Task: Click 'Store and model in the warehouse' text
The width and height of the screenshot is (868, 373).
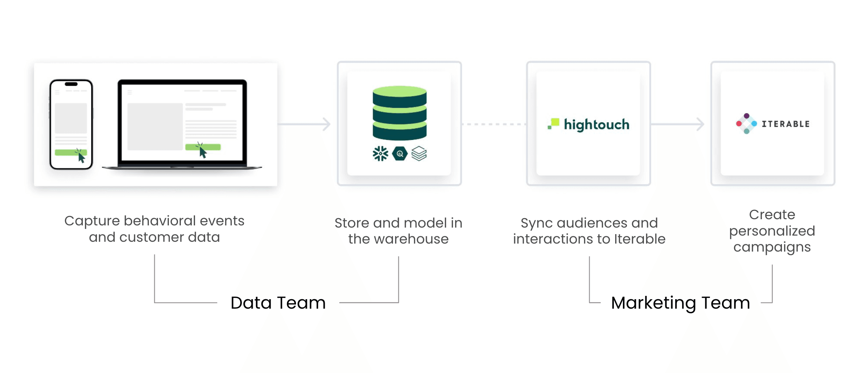Action: 398,231
